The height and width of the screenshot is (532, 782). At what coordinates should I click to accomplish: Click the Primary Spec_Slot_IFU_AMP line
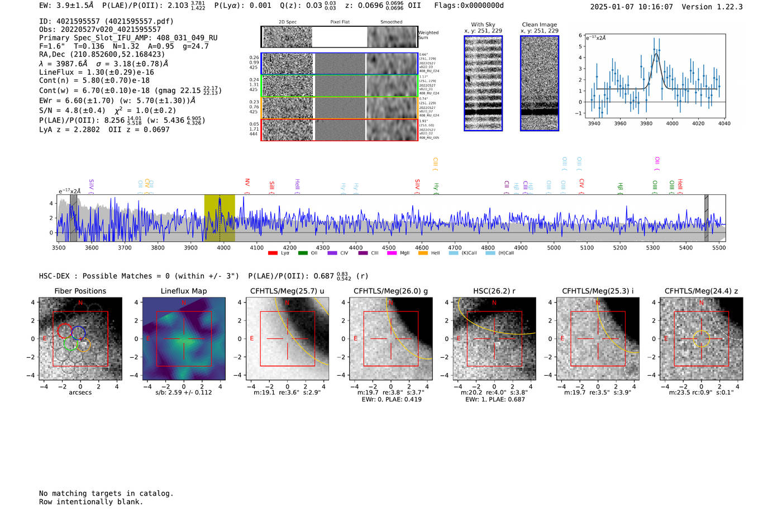point(128,38)
